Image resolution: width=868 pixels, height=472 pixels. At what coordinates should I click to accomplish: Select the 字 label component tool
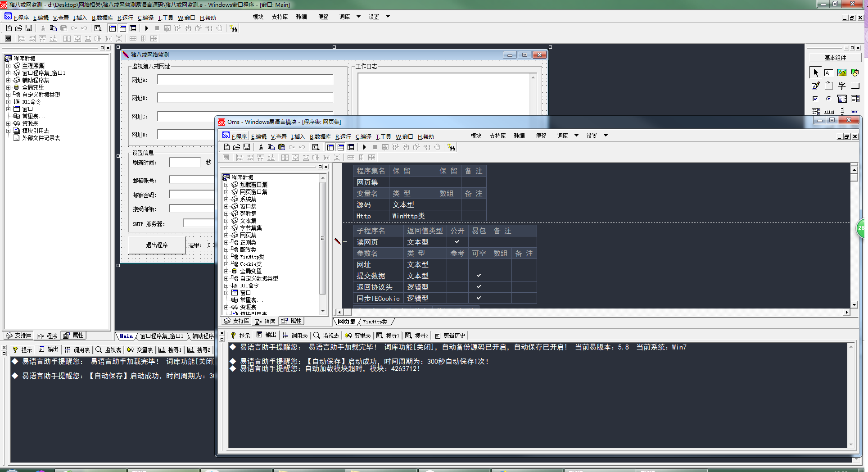(x=842, y=86)
